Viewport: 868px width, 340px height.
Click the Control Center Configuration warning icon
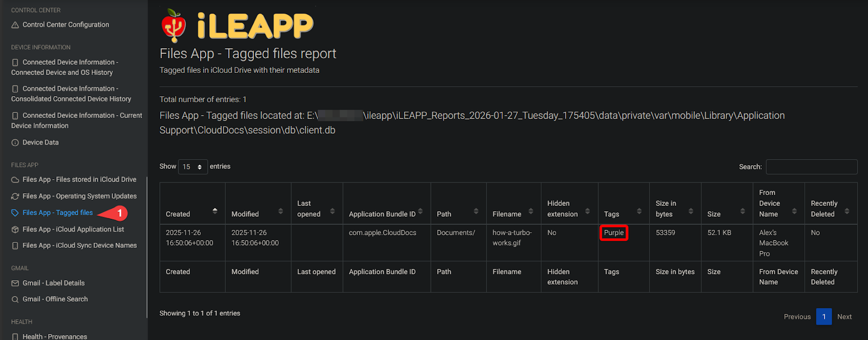point(15,25)
